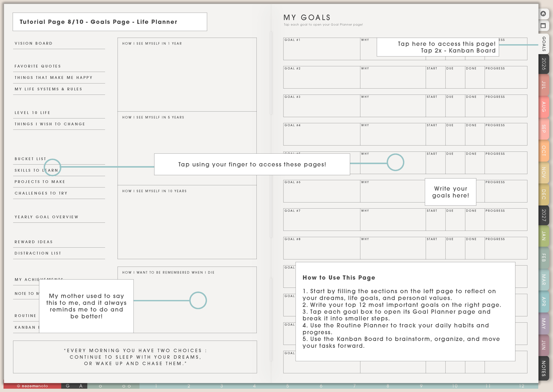Open the NOV month tab

coord(544,172)
